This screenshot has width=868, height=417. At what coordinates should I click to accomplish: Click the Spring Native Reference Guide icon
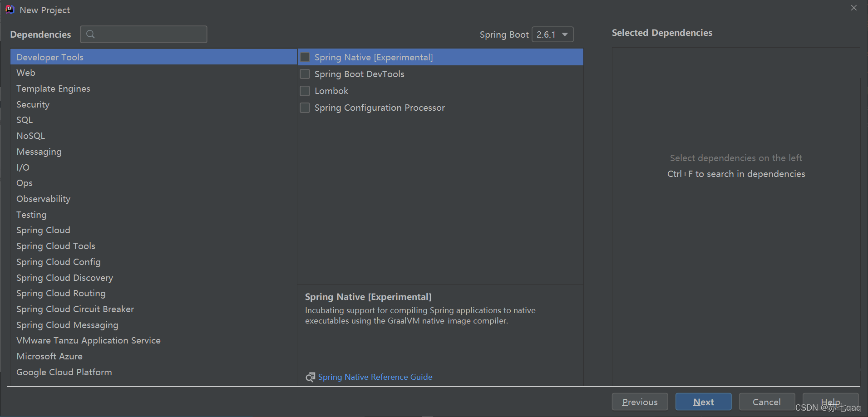(x=310, y=377)
